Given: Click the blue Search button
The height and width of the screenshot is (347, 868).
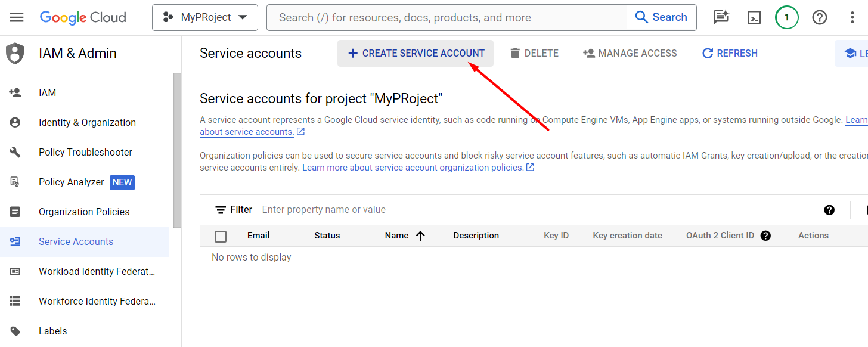Looking at the screenshot, I should 662,17.
